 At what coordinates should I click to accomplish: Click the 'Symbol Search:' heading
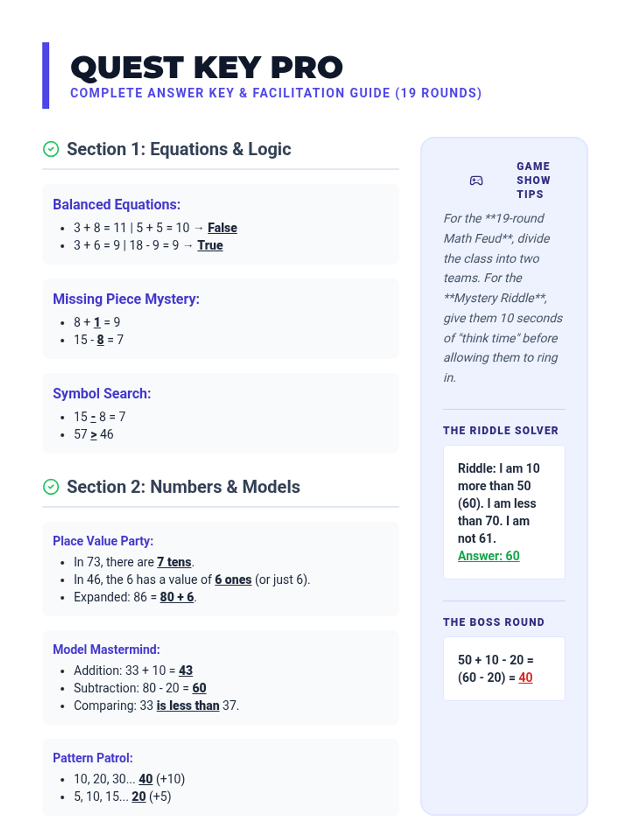(102, 393)
